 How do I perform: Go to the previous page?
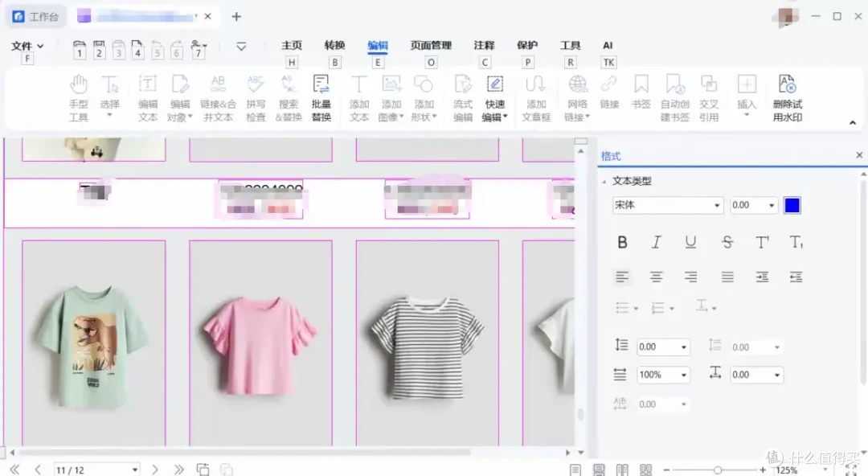click(38, 470)
